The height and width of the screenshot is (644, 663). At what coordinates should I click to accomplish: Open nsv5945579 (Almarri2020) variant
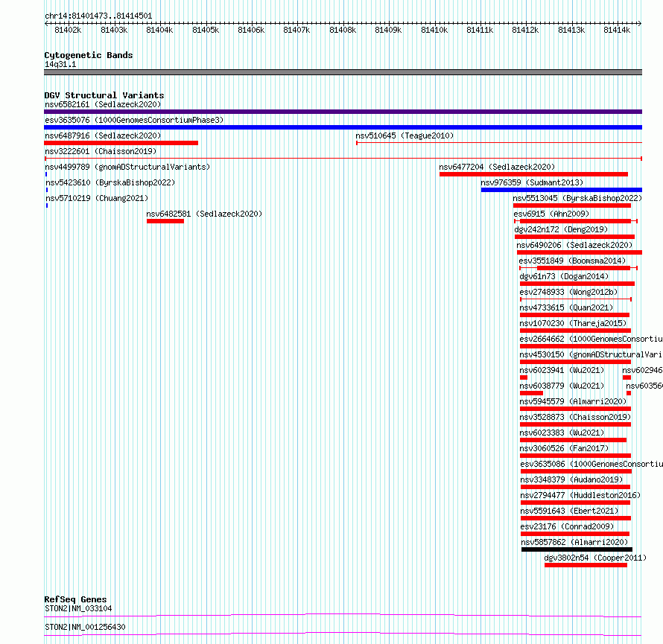[x=573, y=401]
